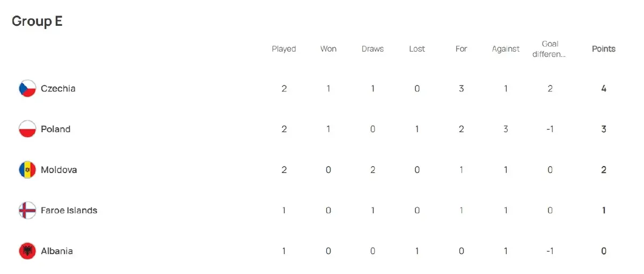Select the Moldova team name
Screen dimensions: 644x274
tap(59, 170)
